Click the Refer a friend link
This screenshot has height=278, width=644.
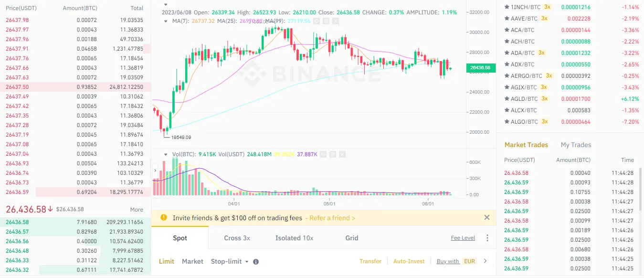pyautogui.click(x=330, y=218)
